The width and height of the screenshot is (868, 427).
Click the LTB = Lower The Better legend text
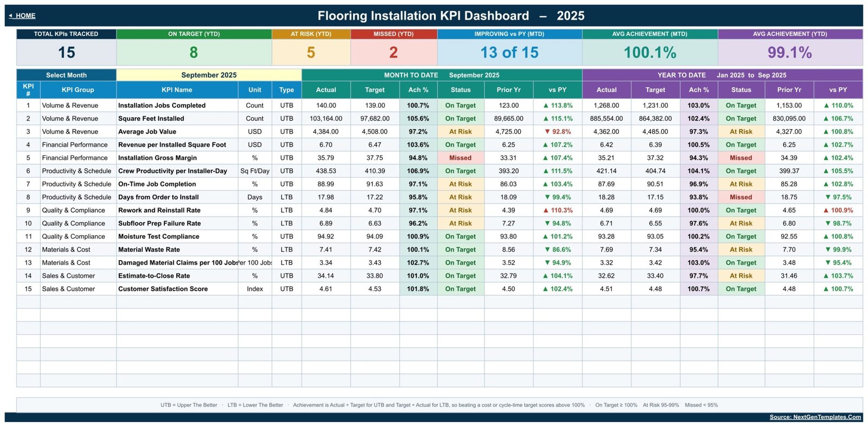(255, 405)
